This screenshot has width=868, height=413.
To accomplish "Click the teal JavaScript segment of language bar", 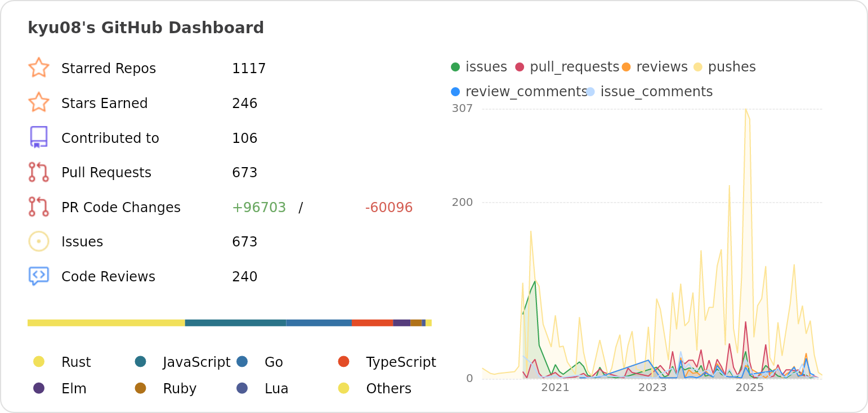I will click(x=236, y=323).
